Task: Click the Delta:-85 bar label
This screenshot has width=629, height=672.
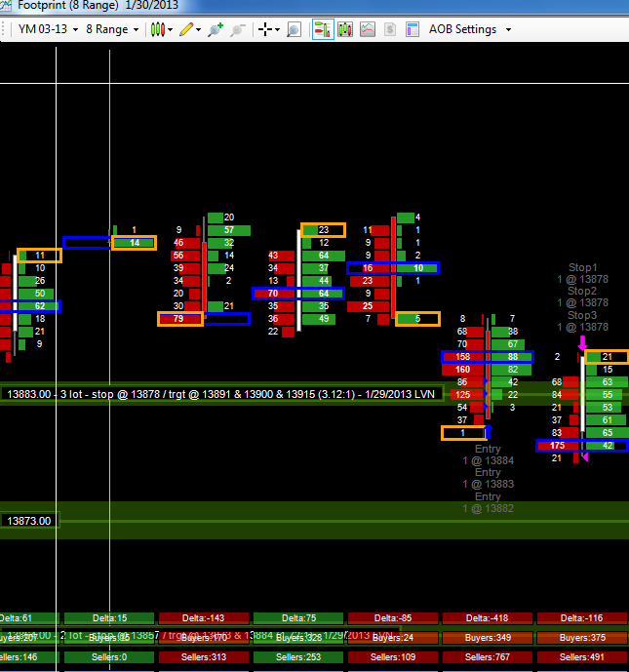Action: [x=393, y=618]
